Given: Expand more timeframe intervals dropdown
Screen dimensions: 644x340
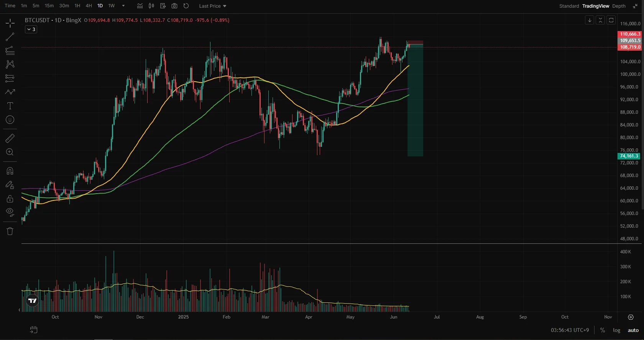Looking at the screenshot, I should 123,6.
